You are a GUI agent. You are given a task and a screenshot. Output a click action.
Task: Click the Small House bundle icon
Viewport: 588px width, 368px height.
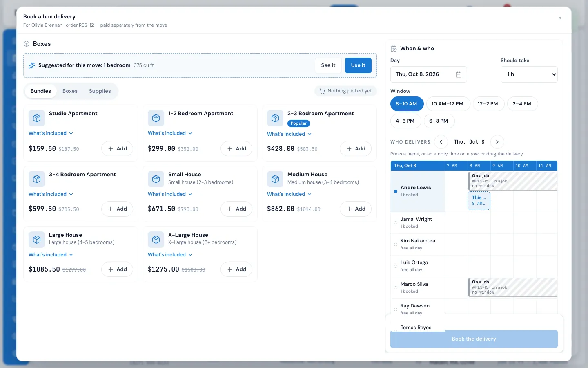point(156,179)
